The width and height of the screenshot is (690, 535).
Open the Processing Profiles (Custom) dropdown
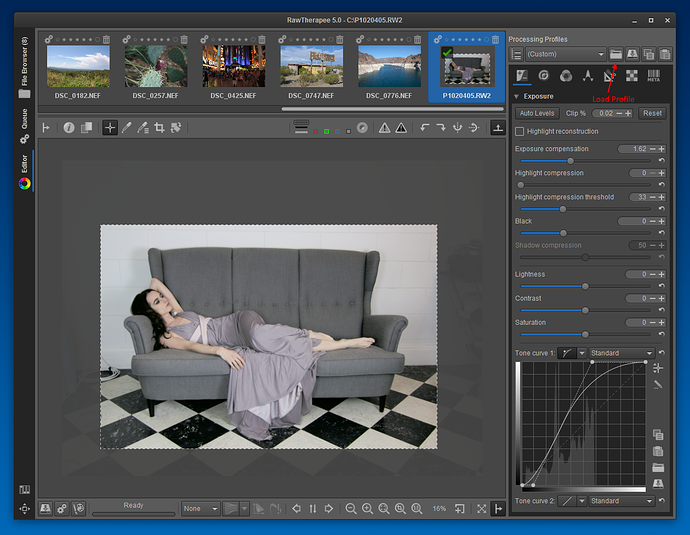(x=565, y=53)
